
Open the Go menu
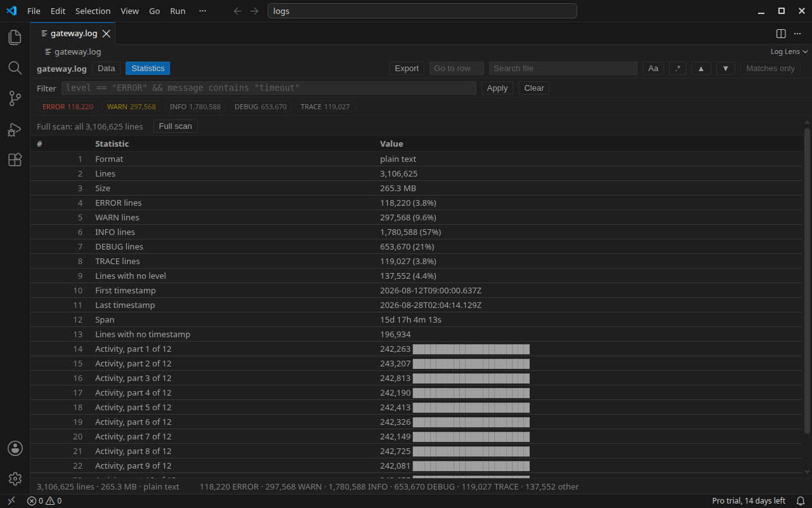pyautogui.click(x=154, y=11)
